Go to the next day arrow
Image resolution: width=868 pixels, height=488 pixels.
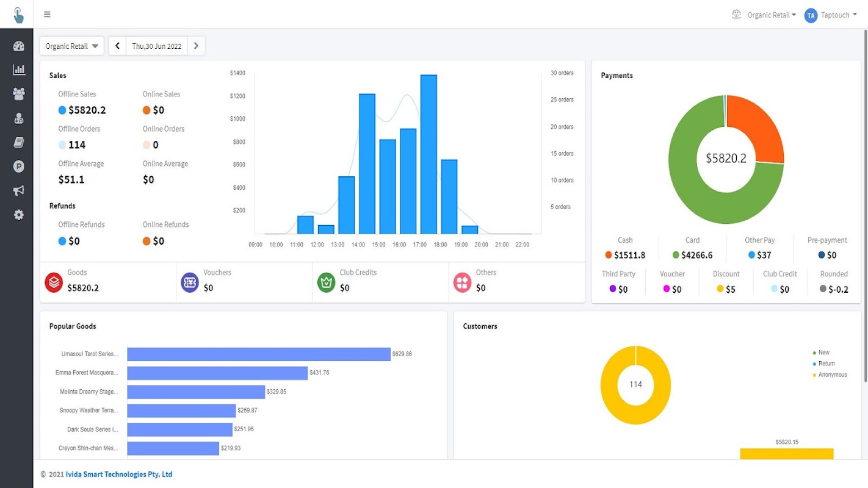click(196, 46)
